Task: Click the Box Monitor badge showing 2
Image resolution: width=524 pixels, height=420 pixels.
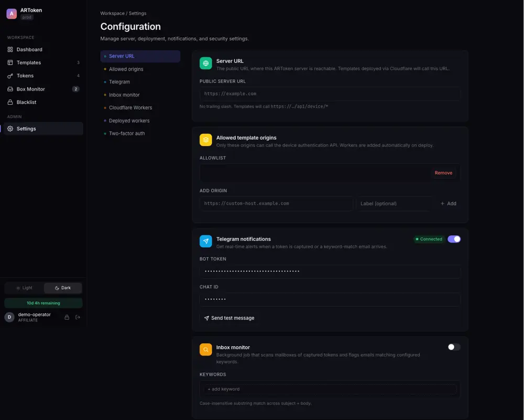Action: click(76, 89)
